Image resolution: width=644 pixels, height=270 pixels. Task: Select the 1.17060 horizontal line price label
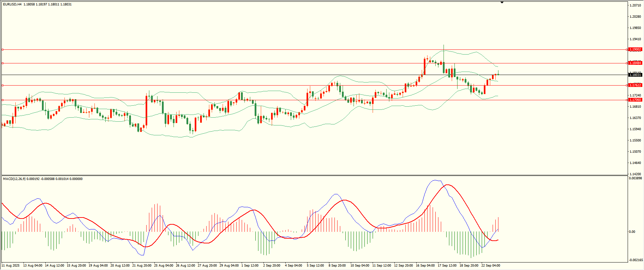tap(635, 100)
